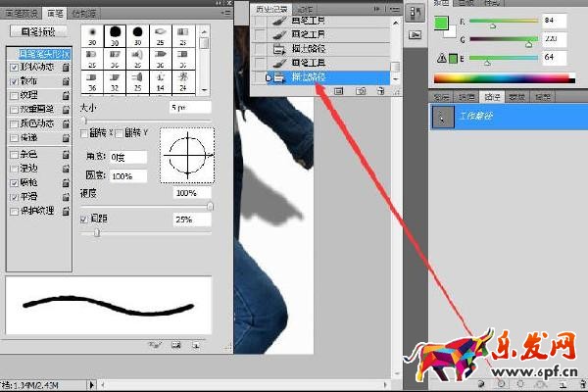Enable the 纹理 (Texture) checkbox
Viewport: 588px width, 392px height.
tap(12, 95)
